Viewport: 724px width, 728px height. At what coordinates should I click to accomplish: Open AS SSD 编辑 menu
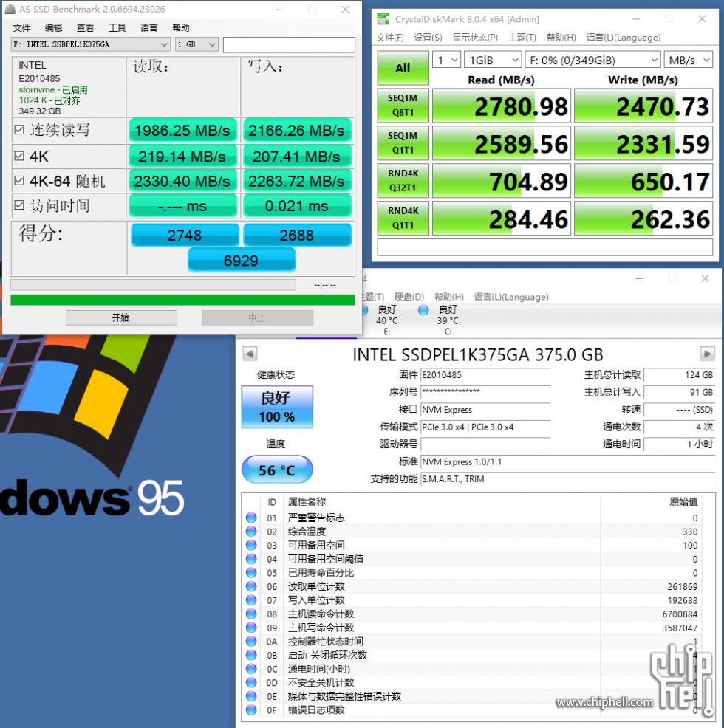tap(53, 28)
